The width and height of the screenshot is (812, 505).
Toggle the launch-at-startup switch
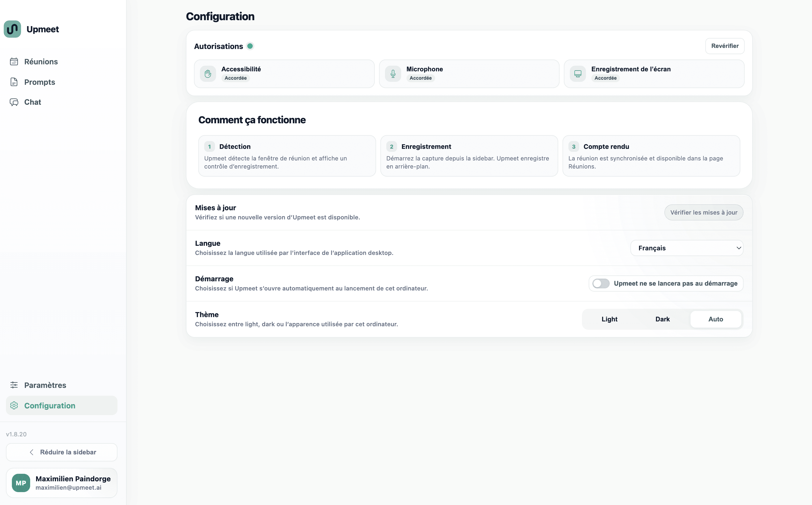click(x=601, y=283)
